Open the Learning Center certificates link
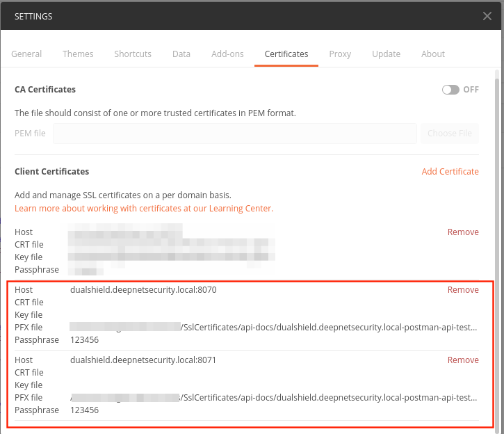The width and height of the screenshot is (504, 434). tap(144, 209)
